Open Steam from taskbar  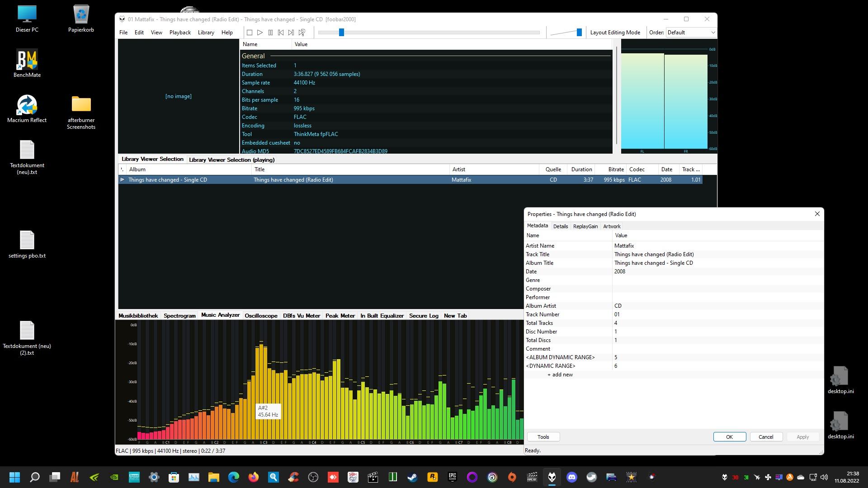tap(413, 477)
